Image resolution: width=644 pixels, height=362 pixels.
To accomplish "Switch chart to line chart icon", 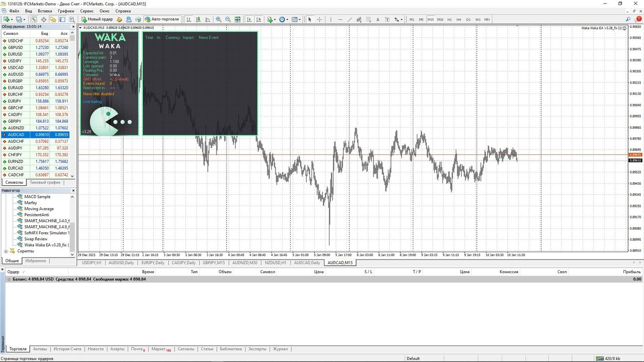I will point(208,19).
